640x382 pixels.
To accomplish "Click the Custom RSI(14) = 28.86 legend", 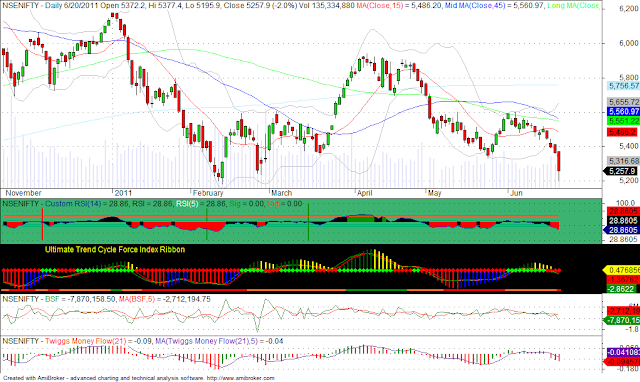I will (x=87, y=204).
